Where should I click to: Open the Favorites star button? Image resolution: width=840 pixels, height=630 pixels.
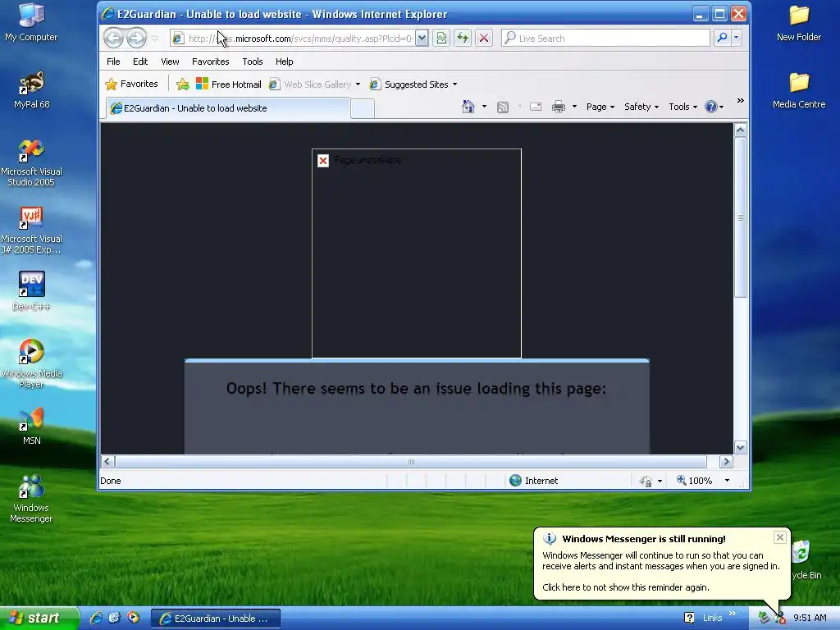click(x=132, y=84)
